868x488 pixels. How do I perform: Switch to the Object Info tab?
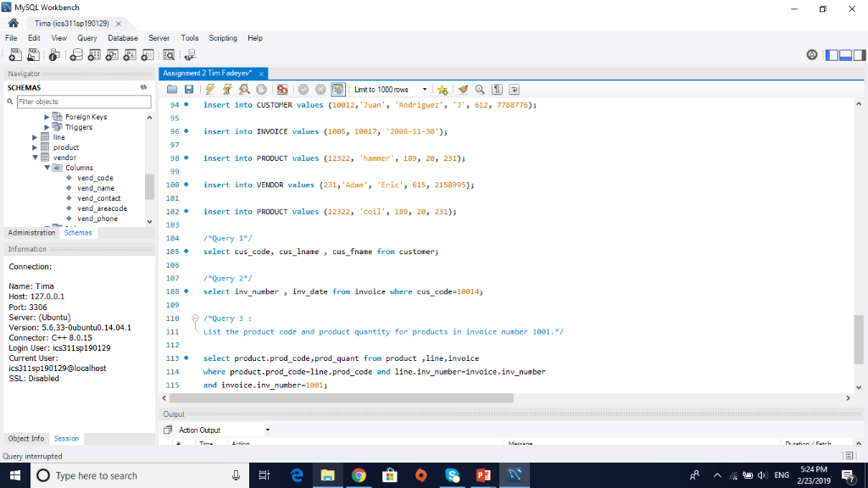26,439
